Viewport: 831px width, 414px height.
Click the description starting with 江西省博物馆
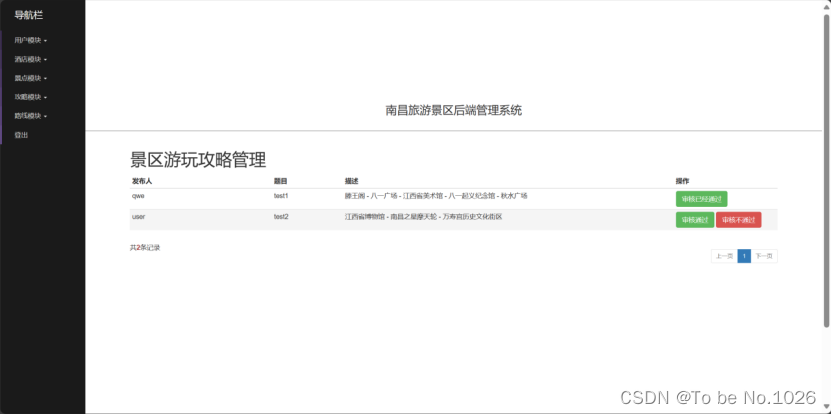tap(423, 217)
